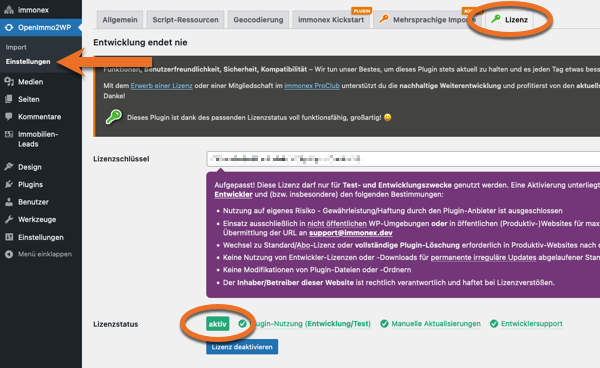Click Lizenz deaktivieren button

[x=242, y=347]
